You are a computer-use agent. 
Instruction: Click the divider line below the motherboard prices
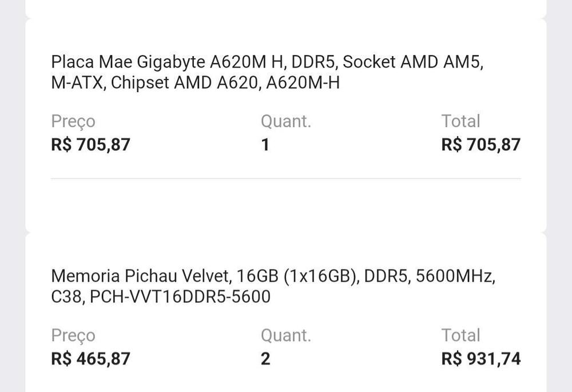pyautogui.click(x=286, y=179)
